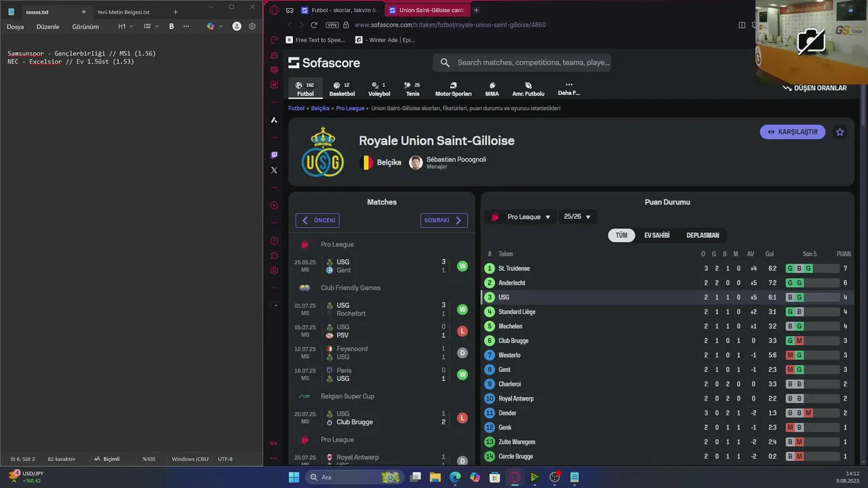868x488 pixels.
Task: Switch to Yeni Metin Belgesi.txt tab
Action: [x=123, y=12]
